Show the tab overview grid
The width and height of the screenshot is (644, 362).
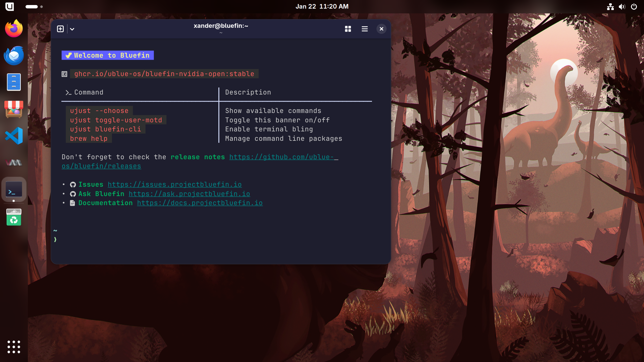[348, 29]
